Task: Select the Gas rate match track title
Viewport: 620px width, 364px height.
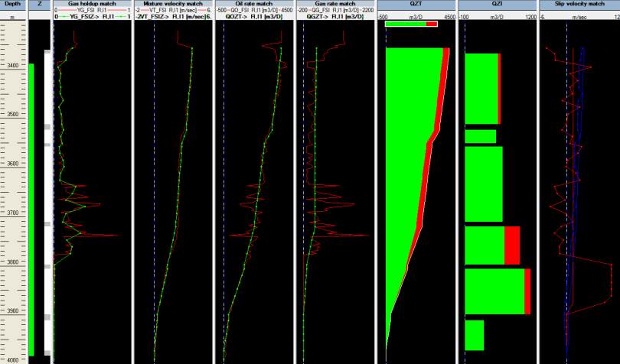Action: 336,4
